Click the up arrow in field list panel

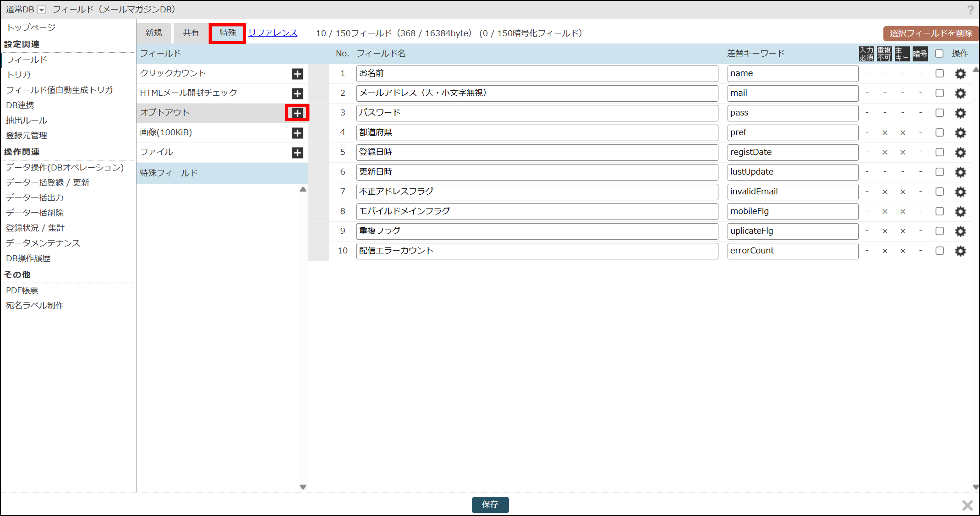click(303, 189)
